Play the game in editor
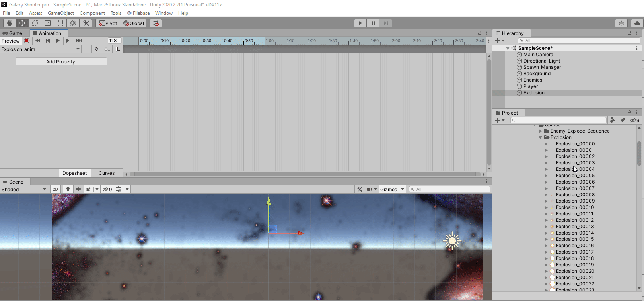 [x=360, y=23]
